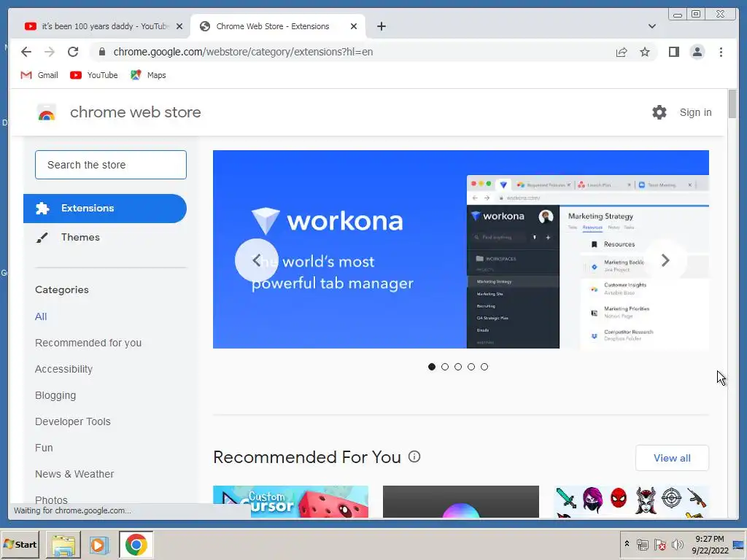Open File Explorer from the taskbar

coord(63,545)
